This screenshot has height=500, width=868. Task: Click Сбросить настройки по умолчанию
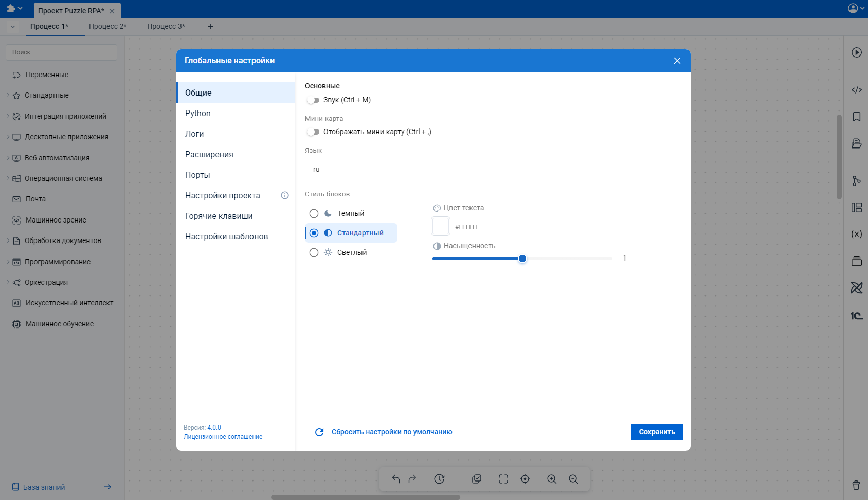[384, 432]
